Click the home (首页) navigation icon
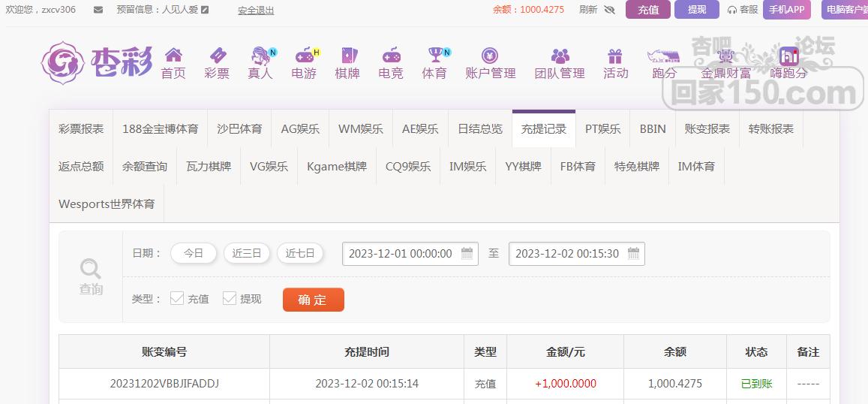This screenshot has height=404, width=868. [173, 56]
